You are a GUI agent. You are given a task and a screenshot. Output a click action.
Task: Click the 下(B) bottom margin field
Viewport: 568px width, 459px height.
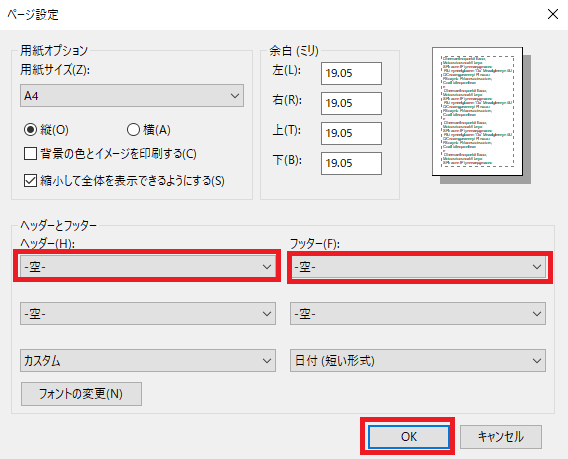coord(351,163)
